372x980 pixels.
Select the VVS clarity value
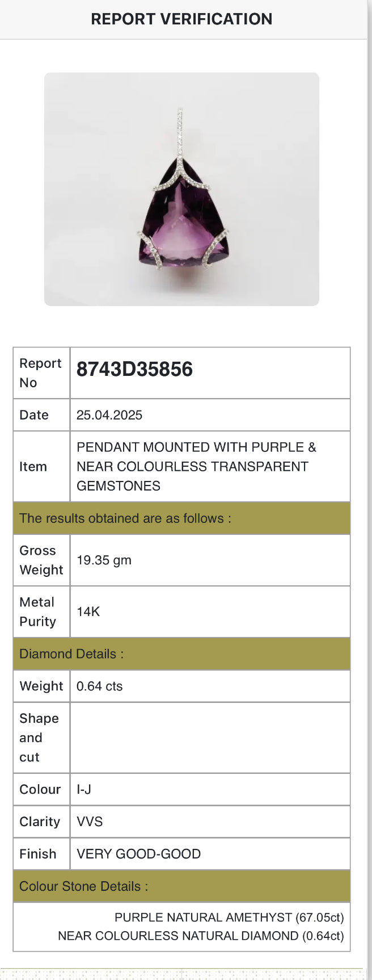(x=90, y=822)
